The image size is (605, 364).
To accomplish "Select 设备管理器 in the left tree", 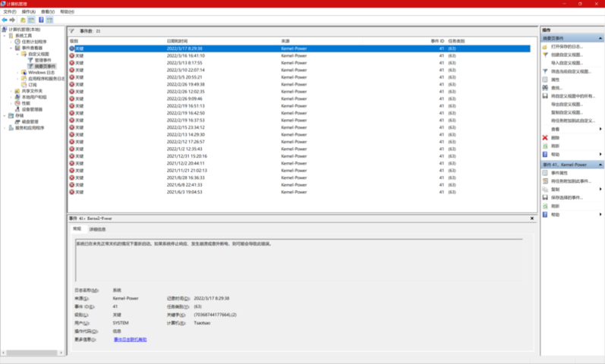I will point(31,109).
